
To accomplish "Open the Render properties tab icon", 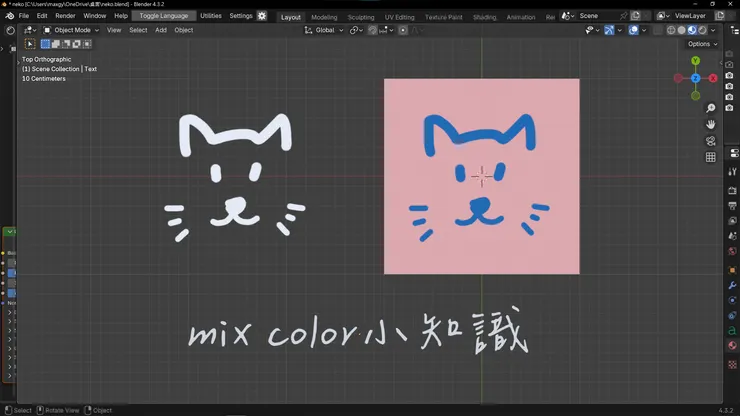I will pos(732,191).
